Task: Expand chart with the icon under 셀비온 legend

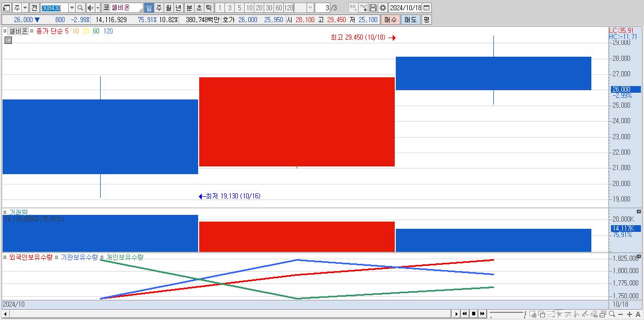Action: [8, 40]
